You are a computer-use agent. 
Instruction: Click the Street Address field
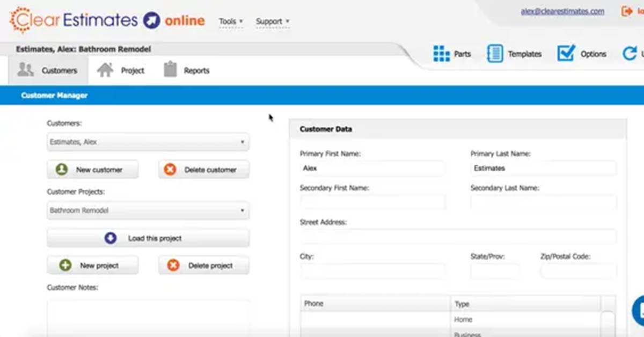click(x=458, y=237)
